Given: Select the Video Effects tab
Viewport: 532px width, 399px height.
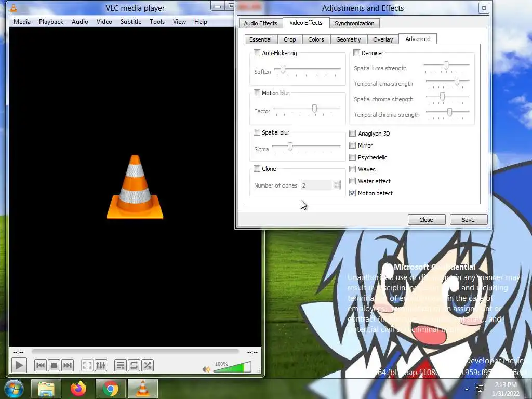Looking at the screenshot, I should (x=305, y=23).
